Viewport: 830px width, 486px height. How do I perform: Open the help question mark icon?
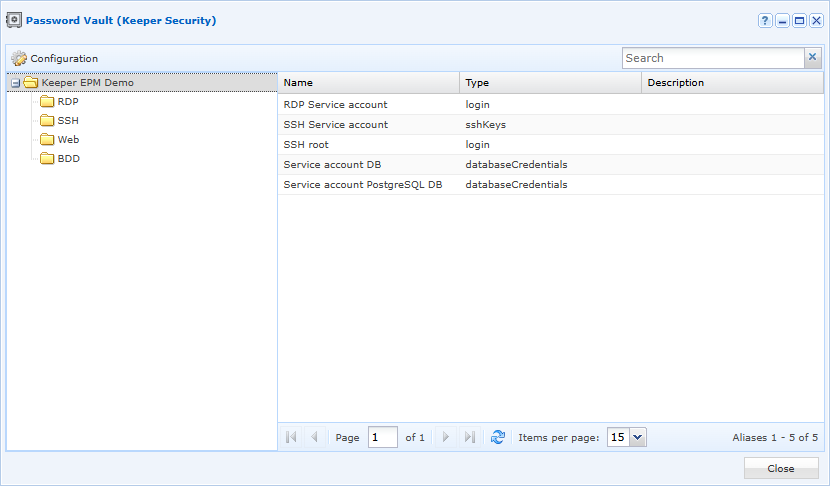point(765,21)
